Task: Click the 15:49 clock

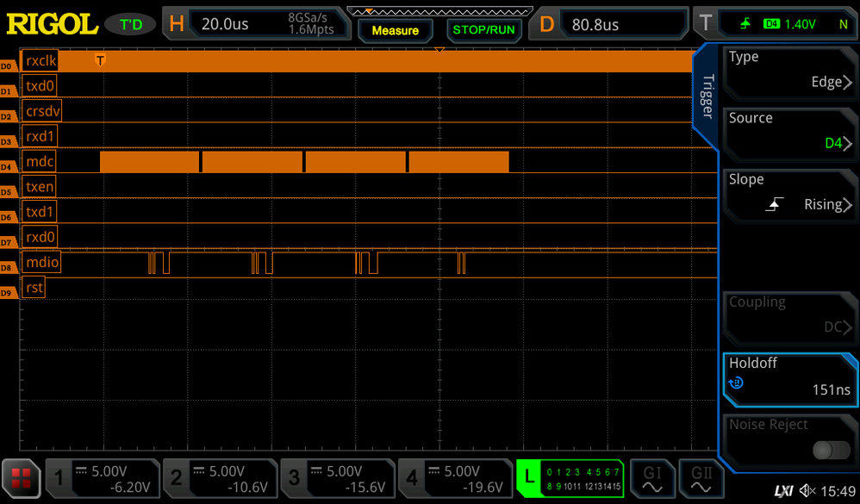Action: click(x=838, y=491)
